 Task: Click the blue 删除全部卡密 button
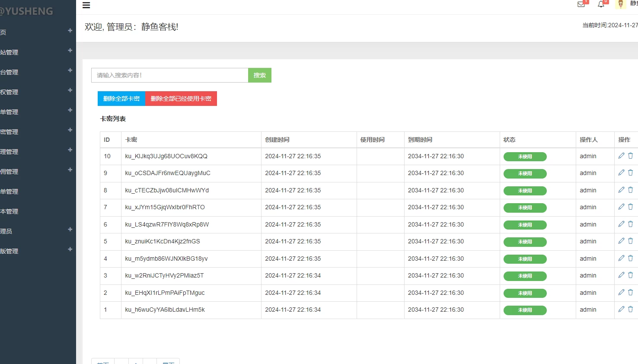tap(121, 99)
